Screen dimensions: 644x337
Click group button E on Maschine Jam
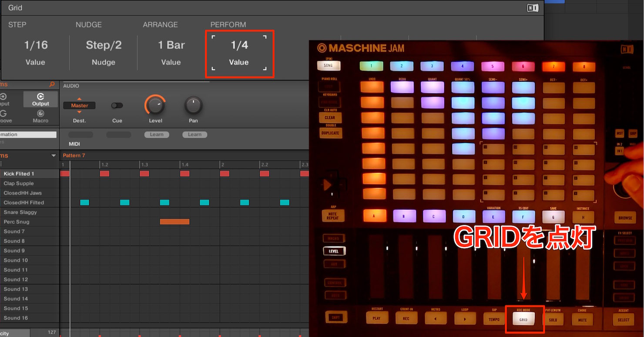coord(493,216)
